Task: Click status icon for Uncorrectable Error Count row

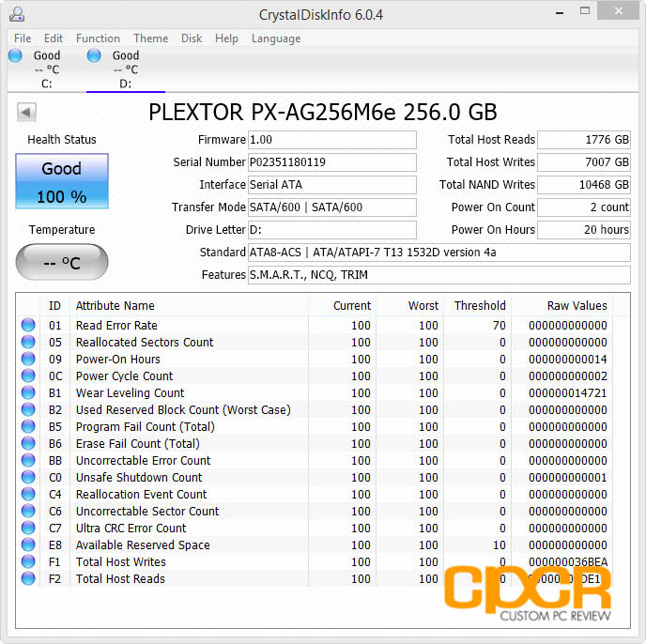Action: pyautogui.click(x=28, y=460)
